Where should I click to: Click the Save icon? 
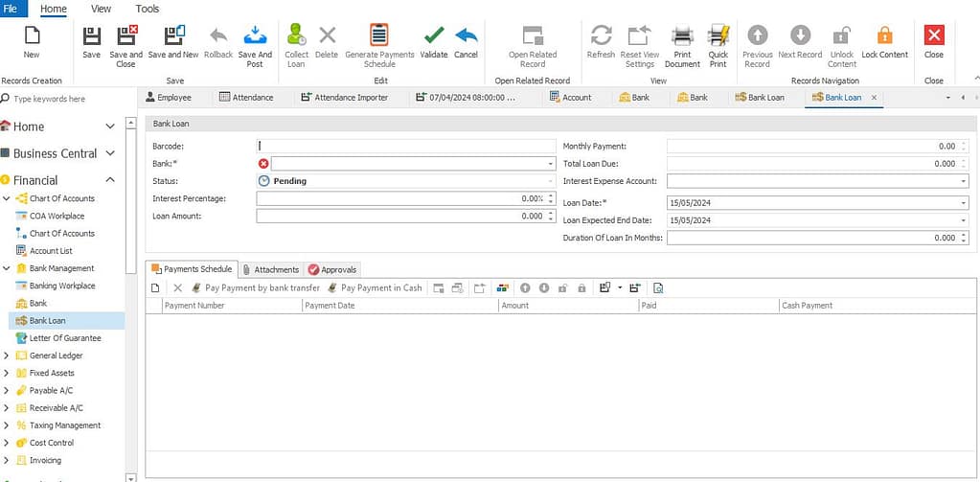[91, 35]
